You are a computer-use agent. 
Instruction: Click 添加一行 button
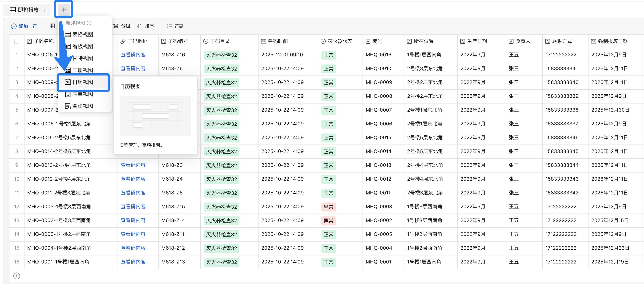point(24,26)
